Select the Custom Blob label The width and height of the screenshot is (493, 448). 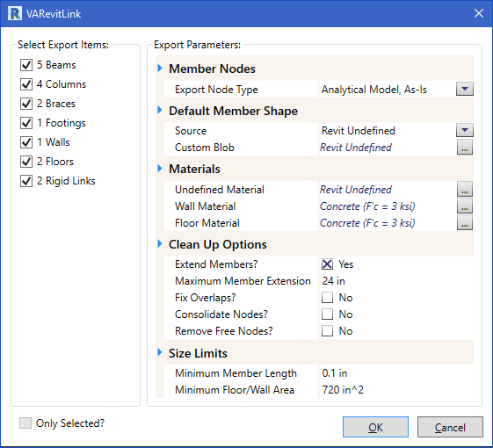point(205,148)
